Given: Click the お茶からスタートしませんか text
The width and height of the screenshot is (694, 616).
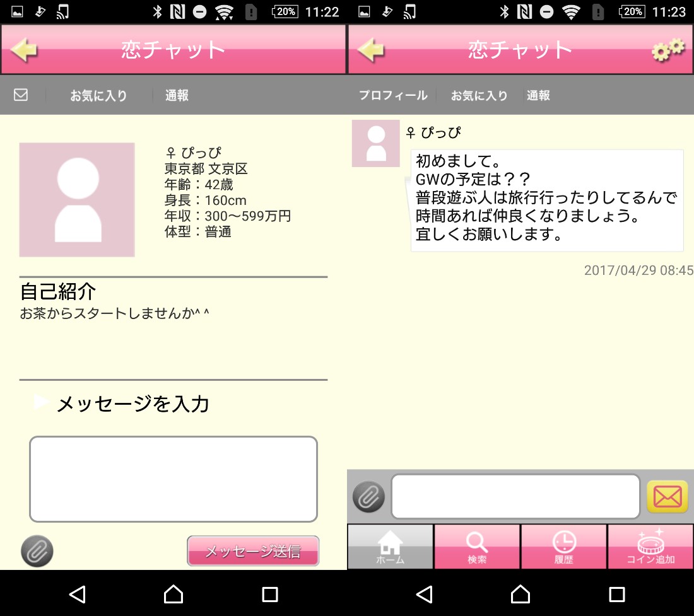Looking at the screenshot, I should pos(114,313).
